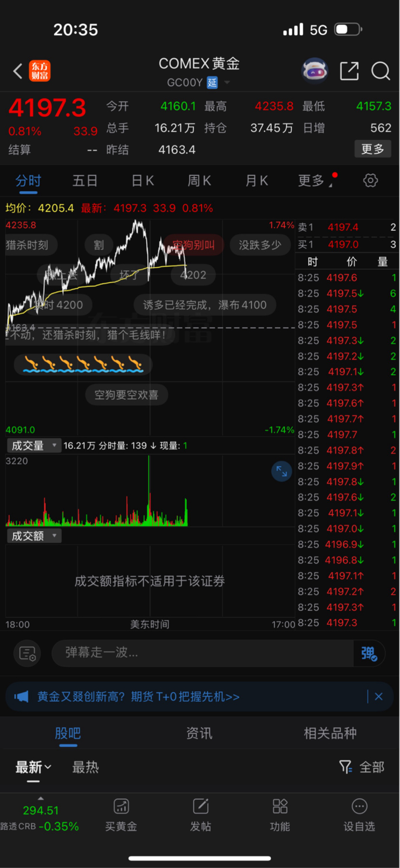This screenshot has height=868, width=400.
Task: Tap the 日增 value 562
Action: point(381,128)
